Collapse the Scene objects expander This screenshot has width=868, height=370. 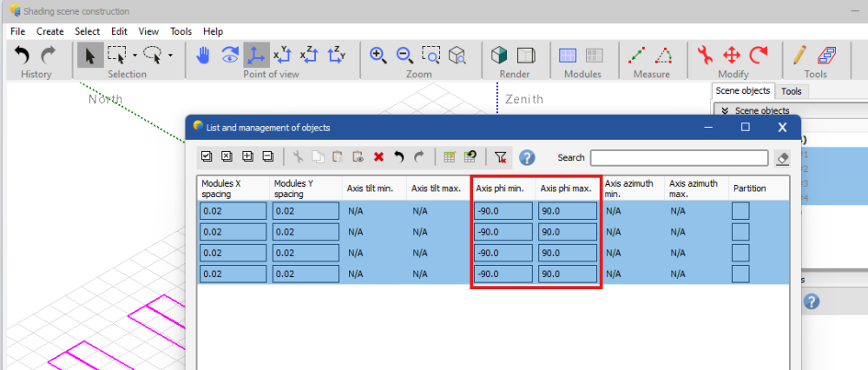click(720, 110)
